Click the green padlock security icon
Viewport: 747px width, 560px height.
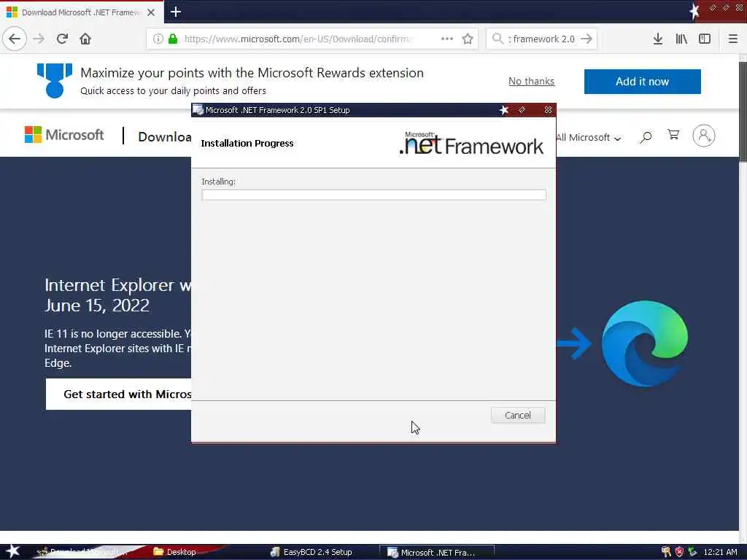(x=173, y=39)
